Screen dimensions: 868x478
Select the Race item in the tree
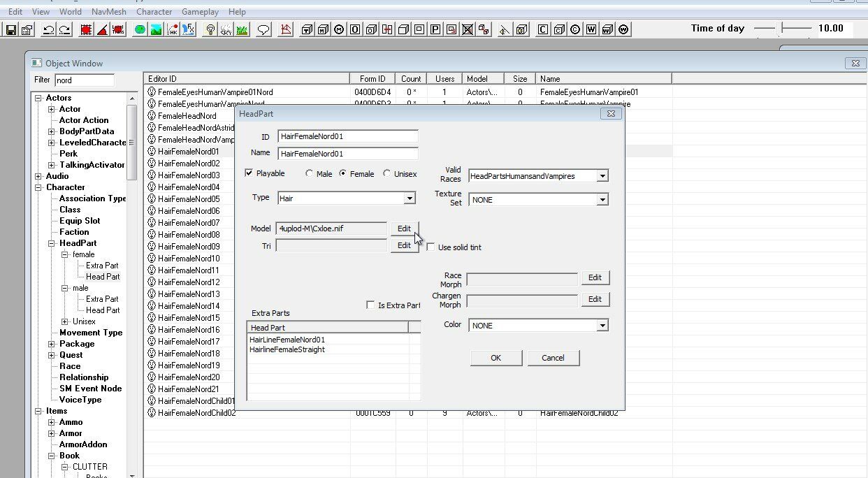click(70, 366)
